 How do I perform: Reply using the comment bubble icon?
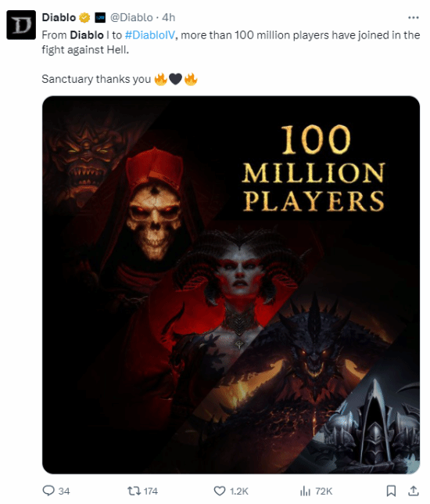coord(48,491)
